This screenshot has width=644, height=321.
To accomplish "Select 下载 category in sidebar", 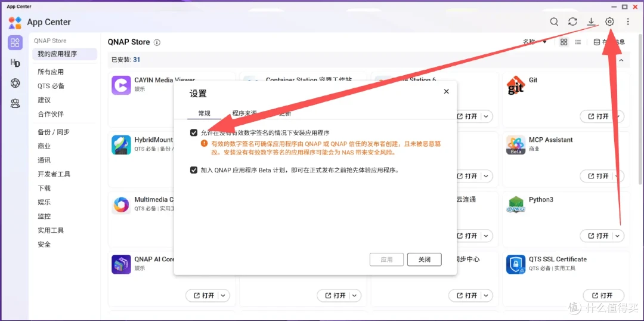I will [x=44, y=188].
